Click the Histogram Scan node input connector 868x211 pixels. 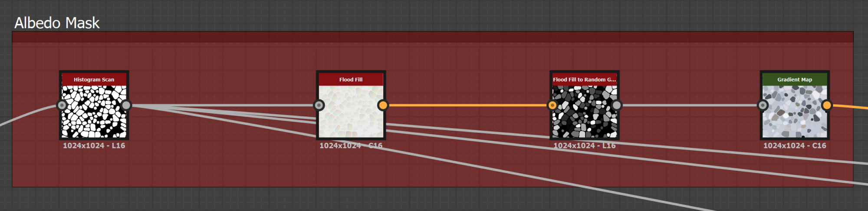coord(62,105)
